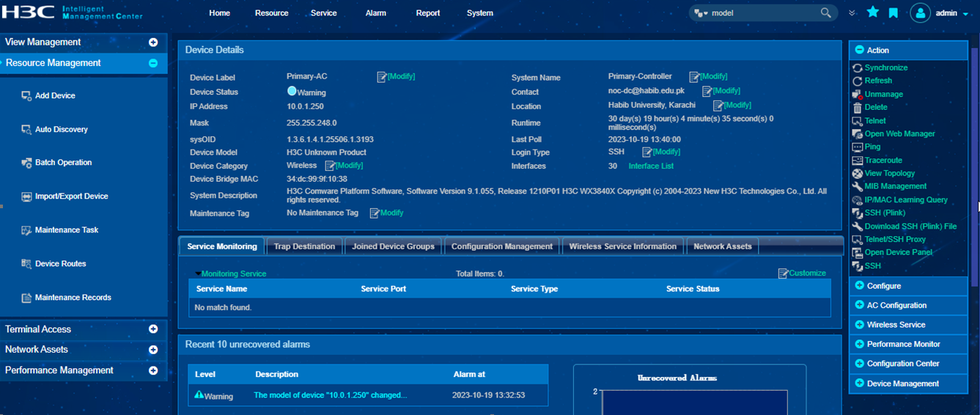This screenshot has height=415, width=980.
Task: Click the admin user avatar icon
Action: tap(920, 12)
